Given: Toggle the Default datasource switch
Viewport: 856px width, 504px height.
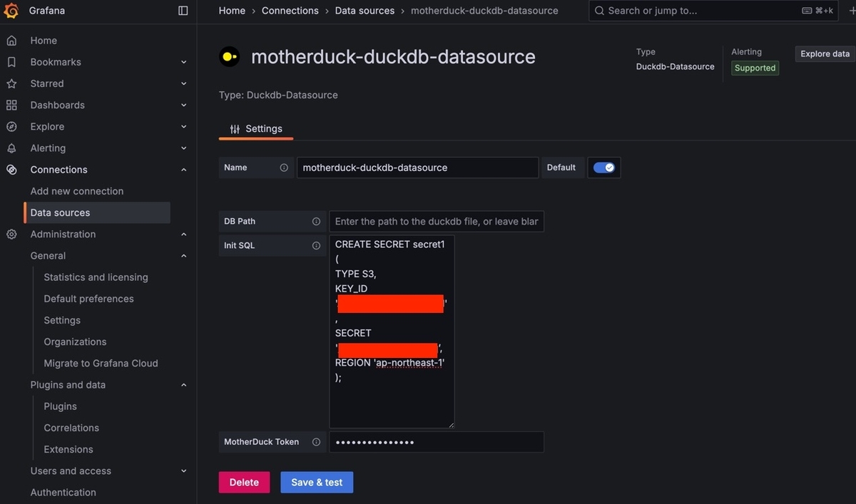Looking at the screenshot, I should [603, 168].
